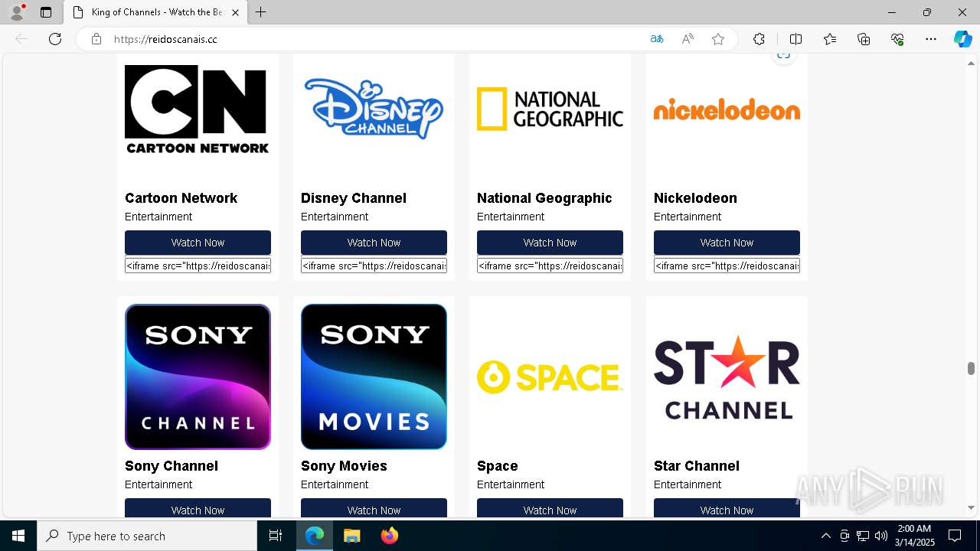Open Firefox from the taskbar
Screen dimensions: 980x551
[390, 536]
